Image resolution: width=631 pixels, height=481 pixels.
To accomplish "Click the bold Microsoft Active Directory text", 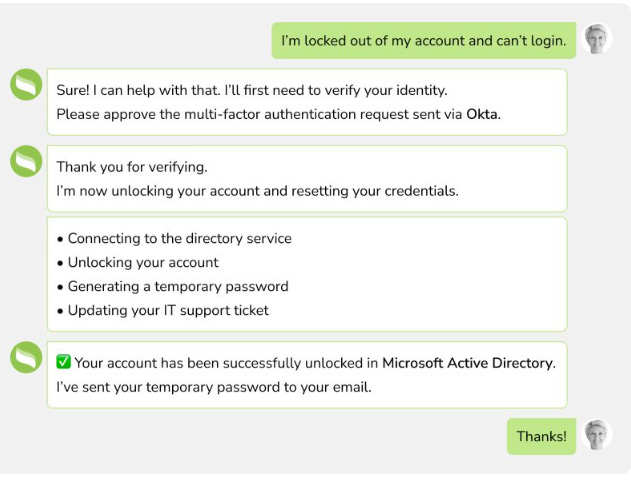I will pyautogui.click(x=467, y=363).
